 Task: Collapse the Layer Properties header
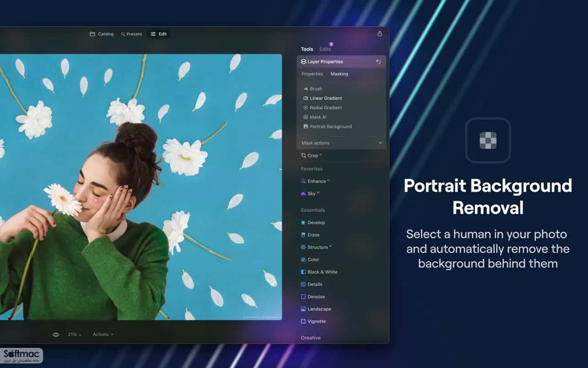(341, 62)
